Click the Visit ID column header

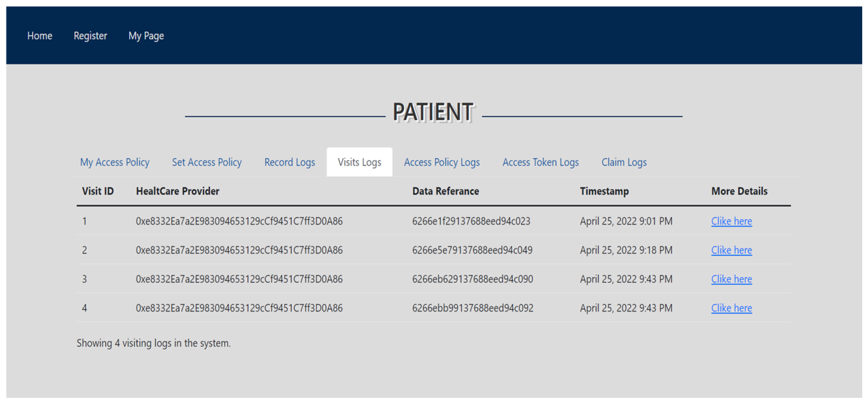(97, 191)
